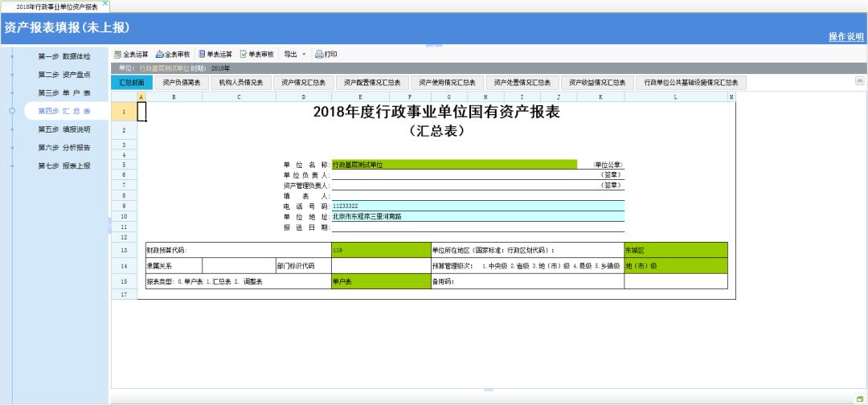Select row 13 header
The height and width of the screenshot is (405, 868).
124,250
